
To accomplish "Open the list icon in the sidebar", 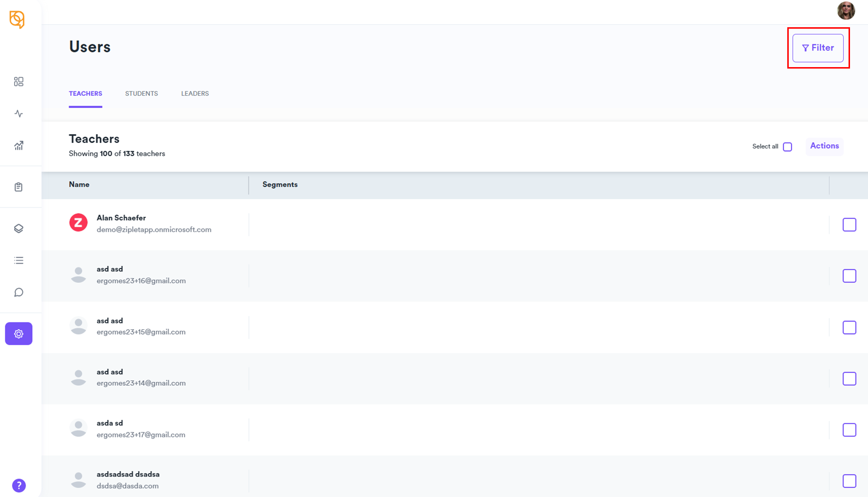I will pos(18,261).
